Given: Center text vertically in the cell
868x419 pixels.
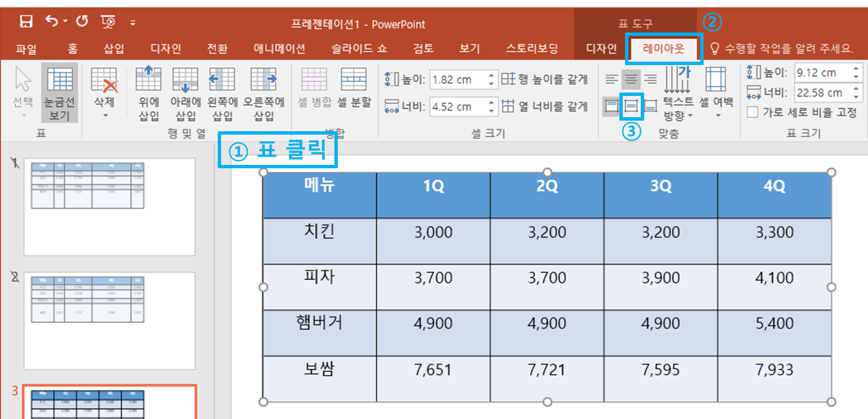Looking at the screenshot, I should coord(631,105).
